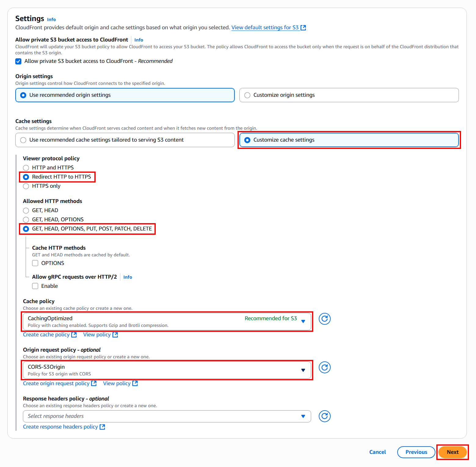Go back with the Previous button
The width and height of the screenshot is (476, 467).
click(x=416, y=452)
